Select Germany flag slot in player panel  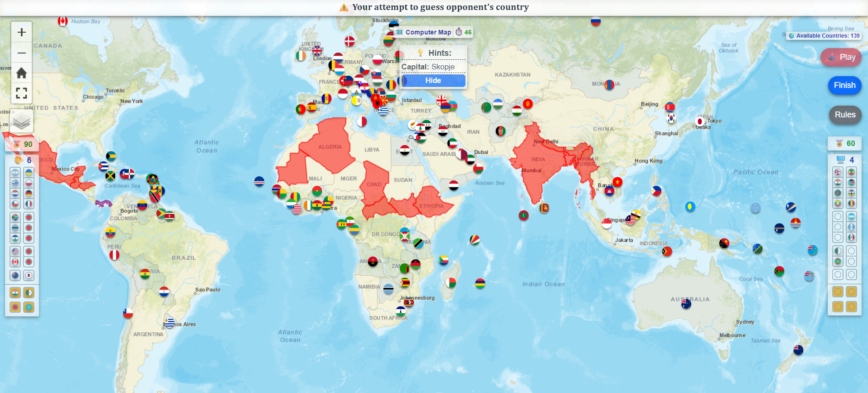(29, 194)
